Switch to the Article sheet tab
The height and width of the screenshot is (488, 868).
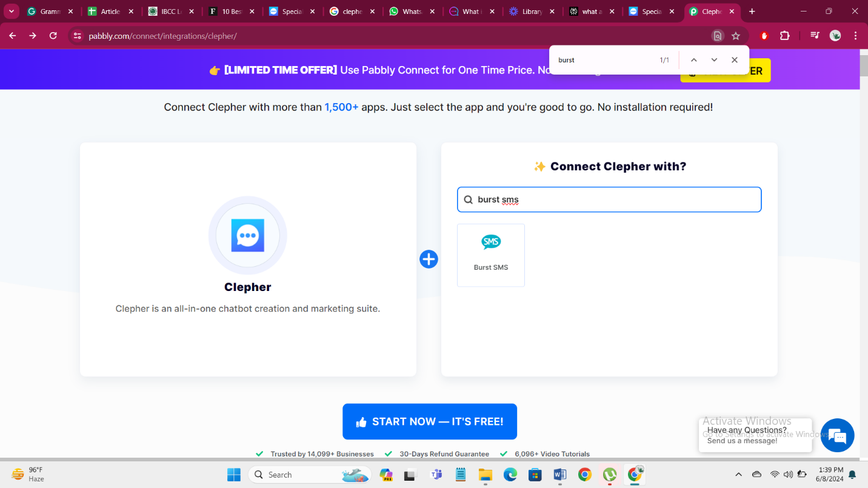point(110,12)
